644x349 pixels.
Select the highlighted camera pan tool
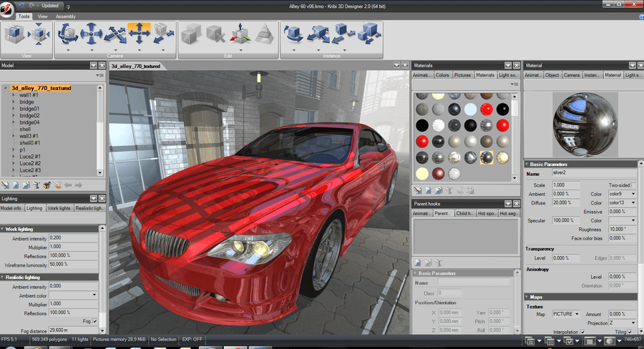pos(140,34)
